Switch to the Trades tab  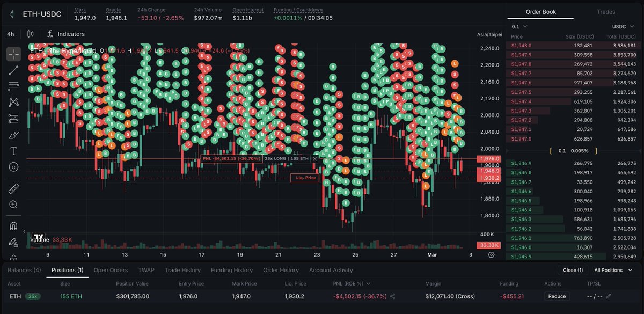(606, 12)
